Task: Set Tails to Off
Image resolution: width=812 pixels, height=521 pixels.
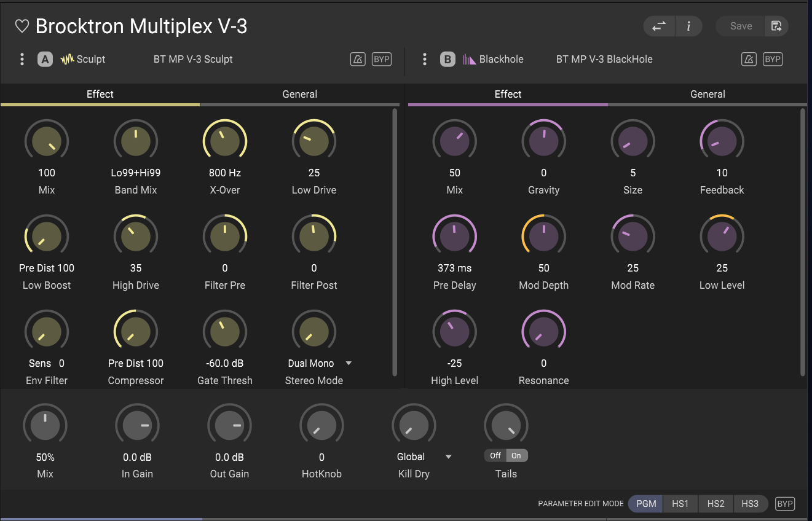Action: pyautogui.click(x=495, y=456)
